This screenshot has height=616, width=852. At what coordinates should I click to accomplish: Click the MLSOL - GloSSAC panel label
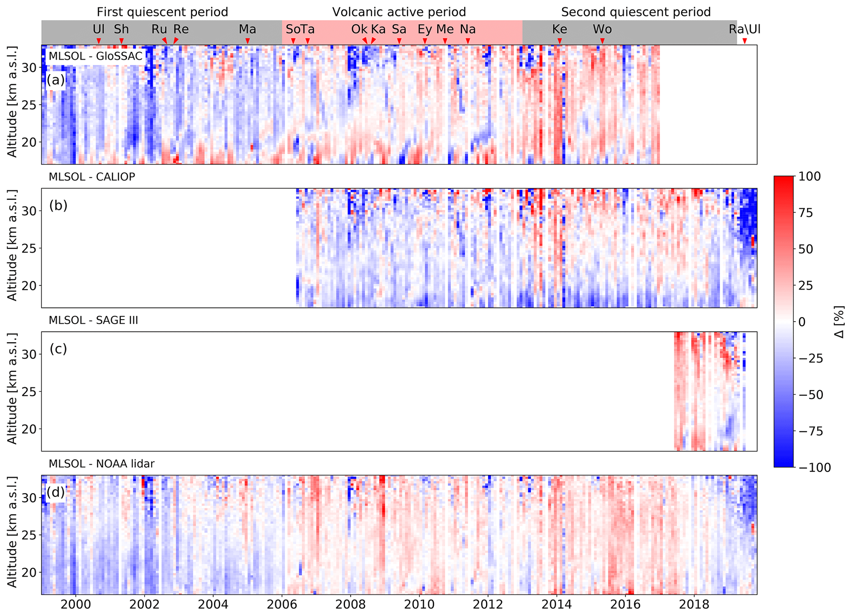[x=95, y=56]
